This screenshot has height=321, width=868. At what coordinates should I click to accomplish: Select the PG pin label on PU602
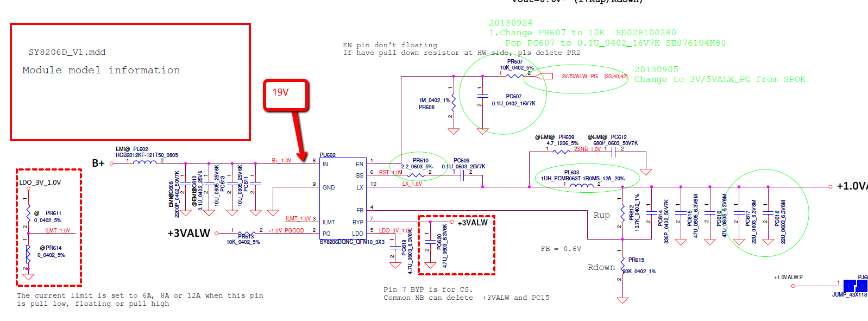(326, 234)
